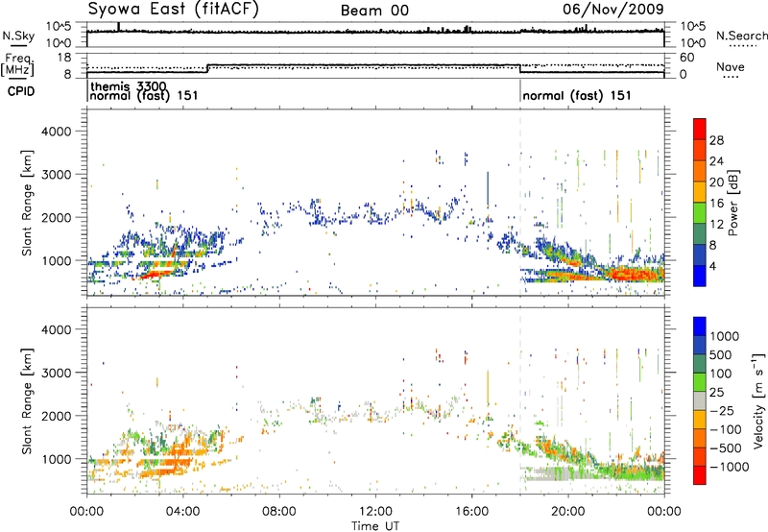The width and height of the screenshot is (768, 532).
Task: Click the '3000' tick of the velocity panel
Action: click(x=57, y=373)
